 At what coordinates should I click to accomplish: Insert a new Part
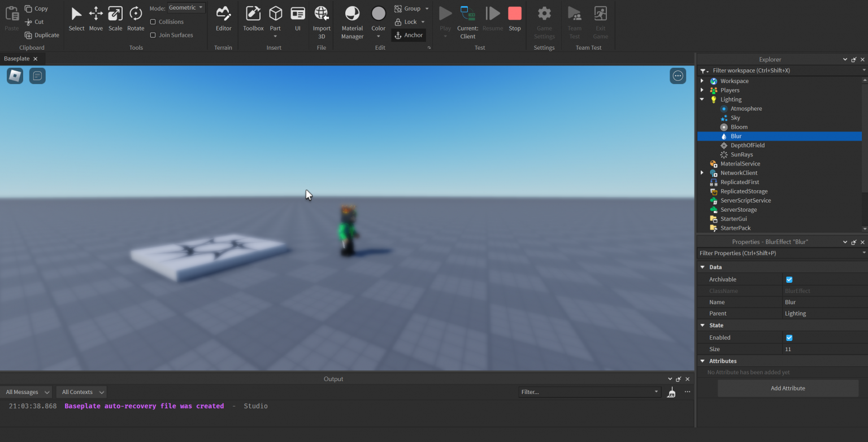point(275,16)
